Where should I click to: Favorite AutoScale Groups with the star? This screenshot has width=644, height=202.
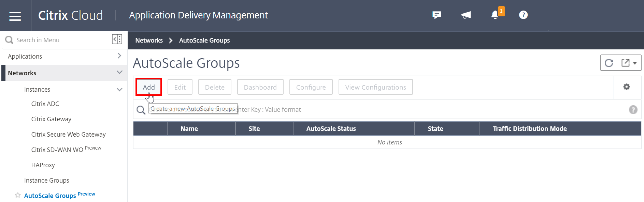18,195
